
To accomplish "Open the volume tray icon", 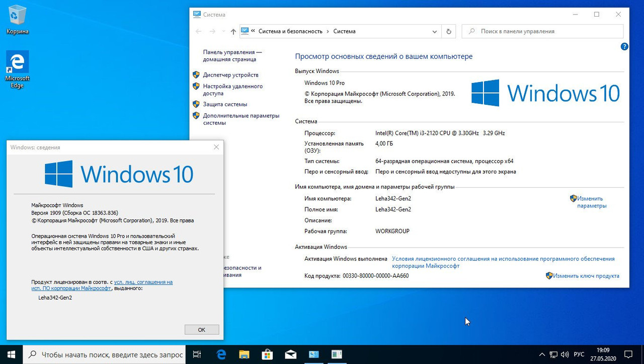I will [x=565, y=354].
